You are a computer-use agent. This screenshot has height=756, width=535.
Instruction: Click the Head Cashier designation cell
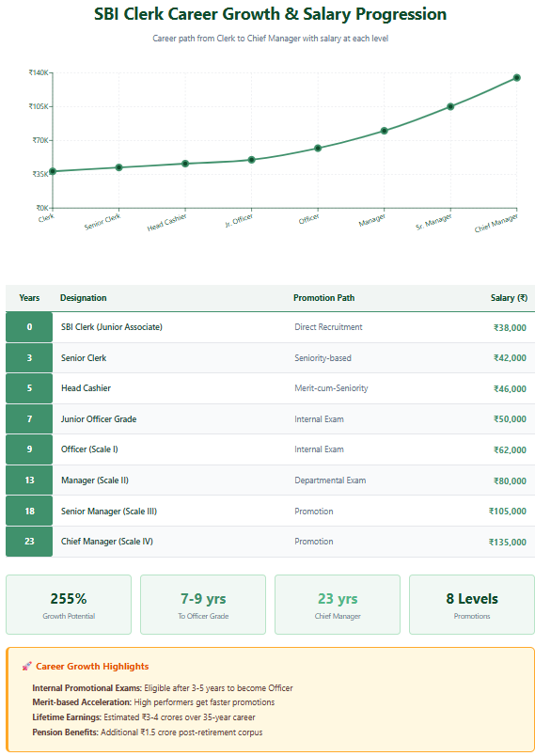point(86,388)
